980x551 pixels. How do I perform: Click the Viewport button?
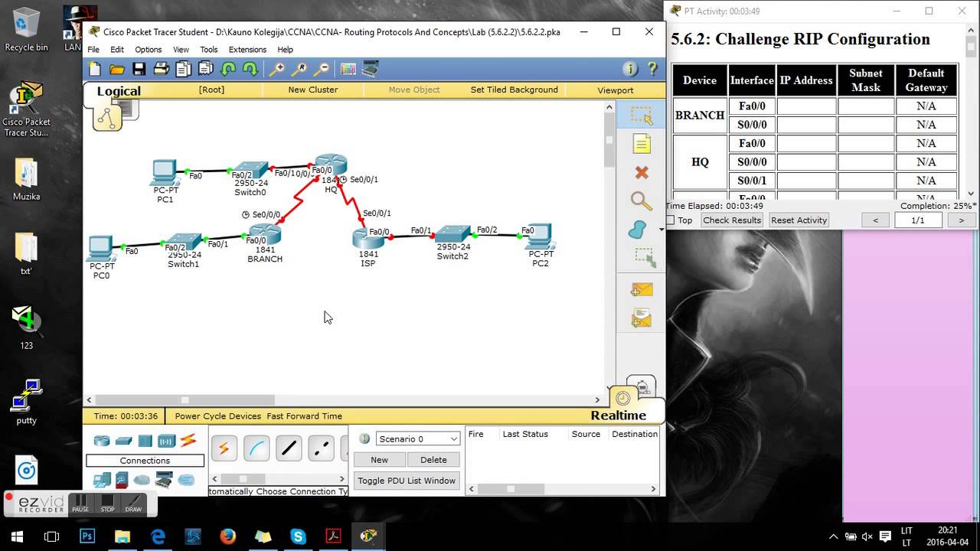pyautogui.click(x=615, y=90)
